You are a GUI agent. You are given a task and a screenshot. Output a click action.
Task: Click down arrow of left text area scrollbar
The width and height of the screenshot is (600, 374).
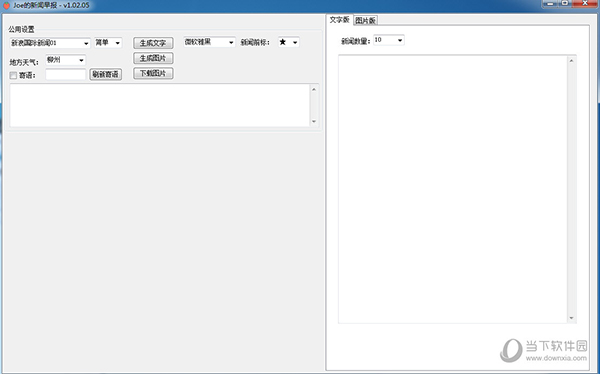point(314,122)
